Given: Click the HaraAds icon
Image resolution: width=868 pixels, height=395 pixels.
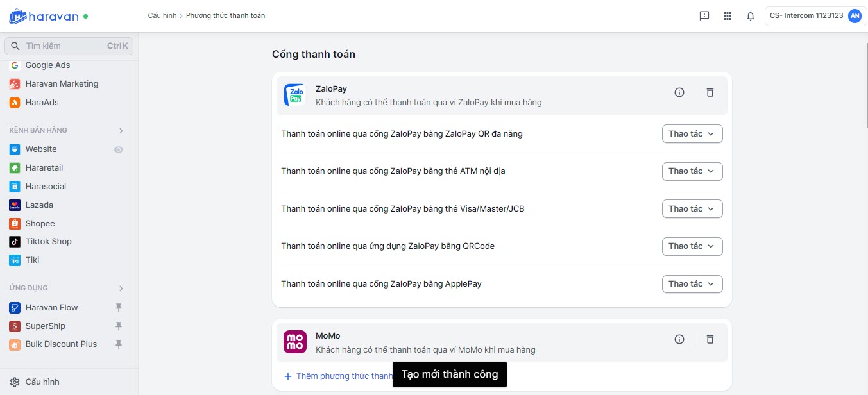Looking at the screenshot, I should (14, 103).
